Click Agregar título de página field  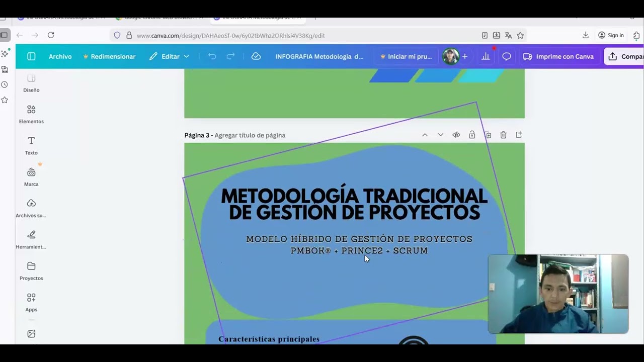pyautogui.click(x=250, y=135)
